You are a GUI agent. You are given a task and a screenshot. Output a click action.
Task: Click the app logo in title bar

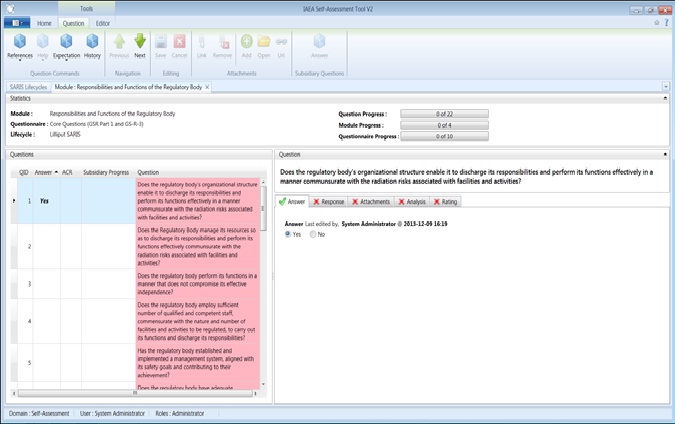9,9
